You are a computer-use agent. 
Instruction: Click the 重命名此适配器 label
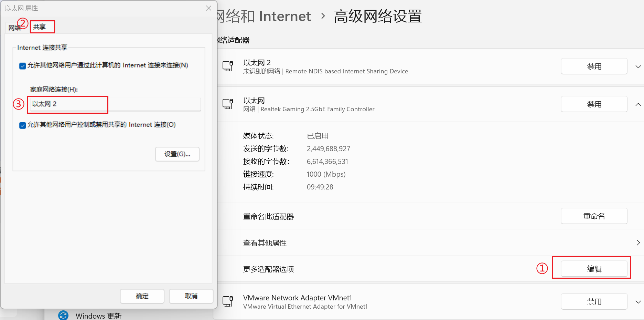click(x=268, y=217)
